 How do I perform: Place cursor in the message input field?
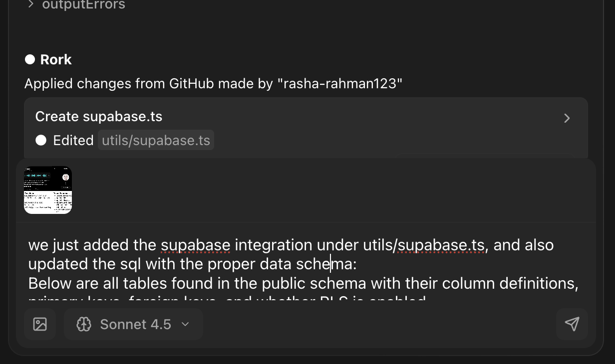[x=300, y=264]
